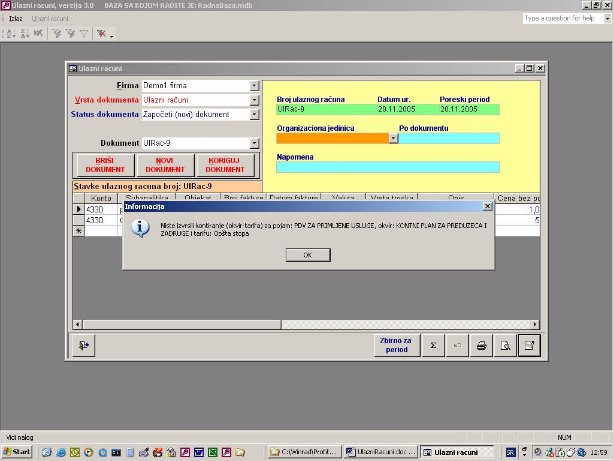Open the Organizaciona jedinica dropdown

pyautogui.click(x=393, y=138)
